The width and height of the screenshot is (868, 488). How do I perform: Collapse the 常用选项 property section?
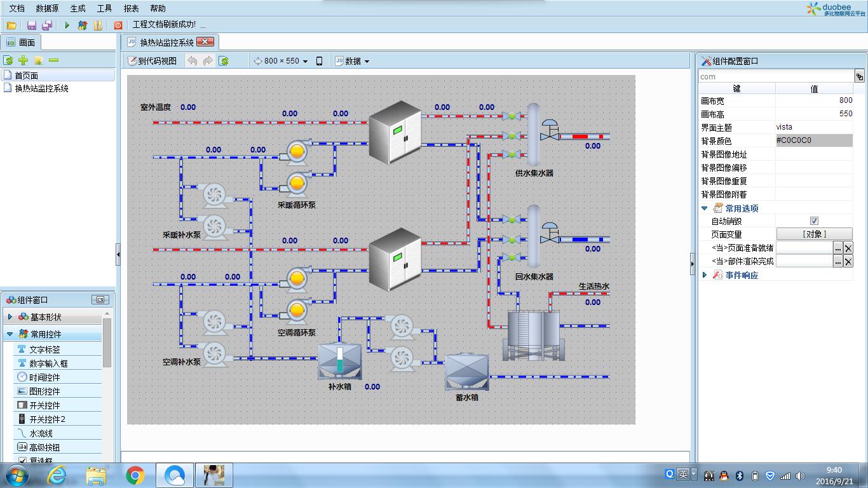(x=704, y=208)
